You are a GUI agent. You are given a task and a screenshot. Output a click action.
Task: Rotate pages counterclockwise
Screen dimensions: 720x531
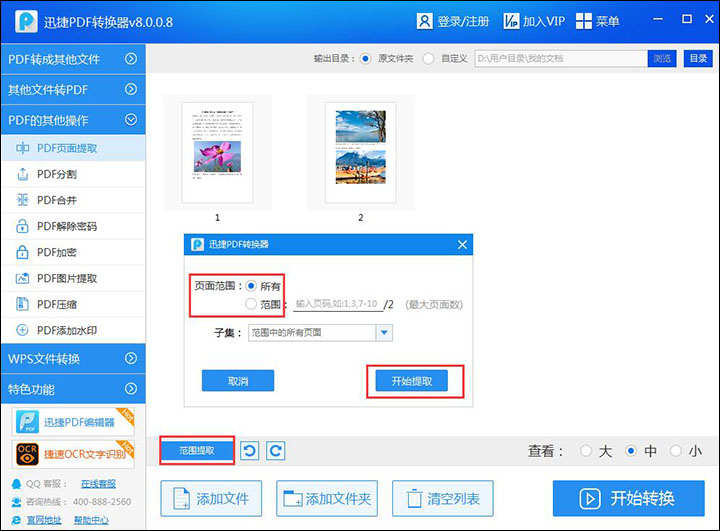tap(250, 451)
